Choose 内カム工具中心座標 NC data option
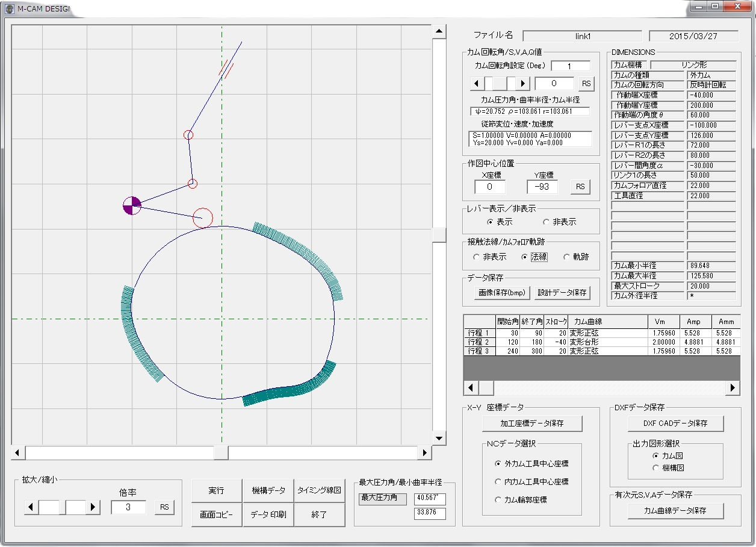This screenshot has height=547, width=756. 498,482
